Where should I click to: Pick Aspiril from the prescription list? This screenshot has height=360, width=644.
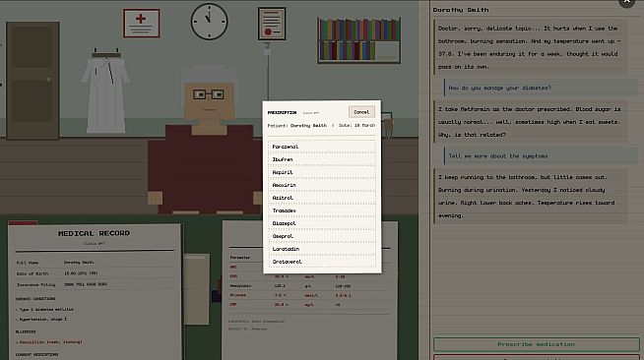tap(322, 172)
